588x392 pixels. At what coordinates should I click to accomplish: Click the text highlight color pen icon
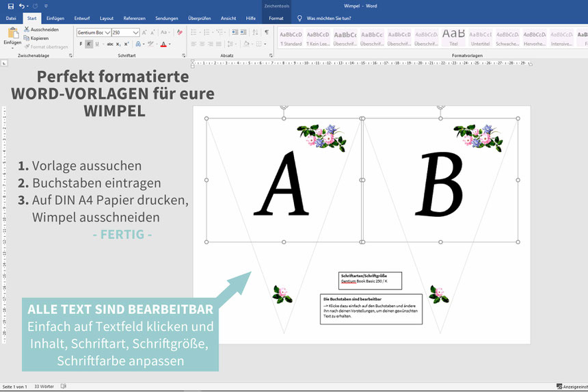pos(150,44)
